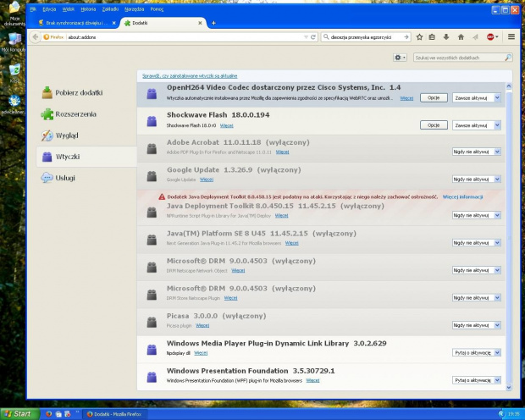Reload the about:addons page
The image size is (525, 420).
click(x=313, y=37)
